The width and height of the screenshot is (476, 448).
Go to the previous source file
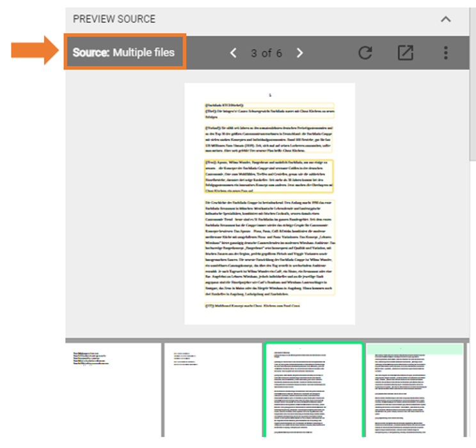click(x=234, y=52)
